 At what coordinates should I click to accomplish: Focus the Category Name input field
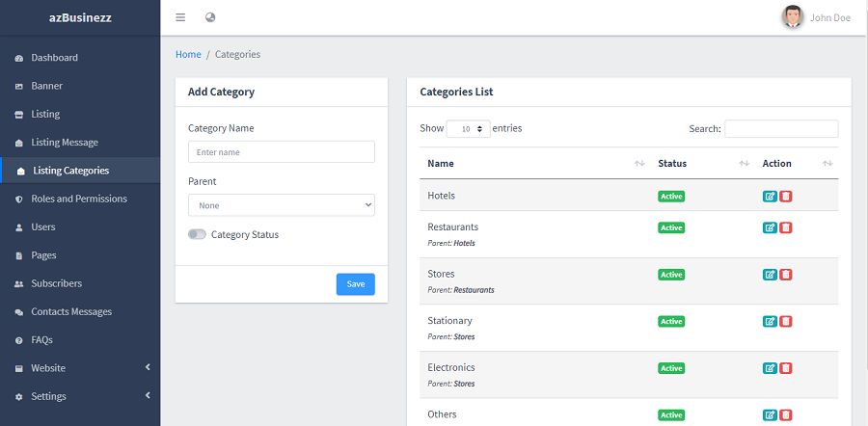[x=281, y=152]
